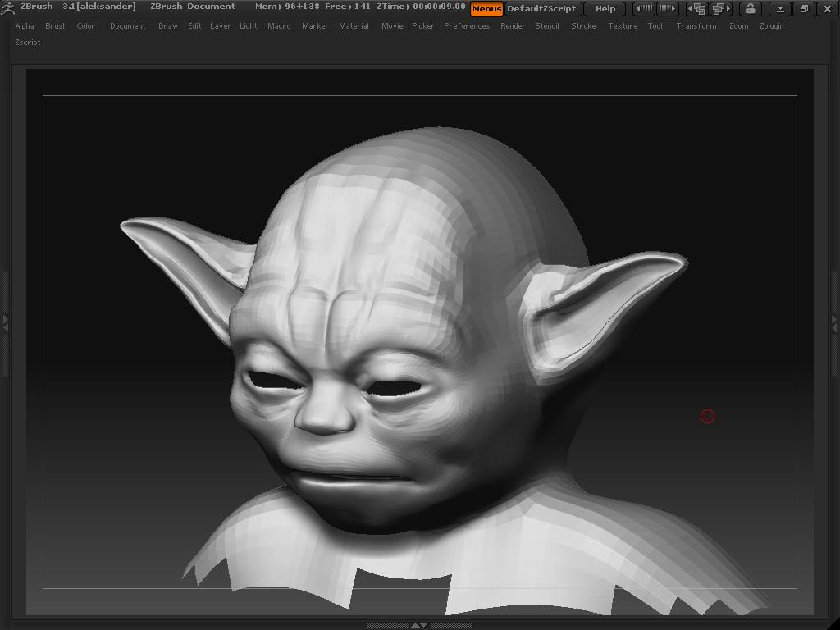
Task: Open the Draw menu
Action: (x=168, y=25)
